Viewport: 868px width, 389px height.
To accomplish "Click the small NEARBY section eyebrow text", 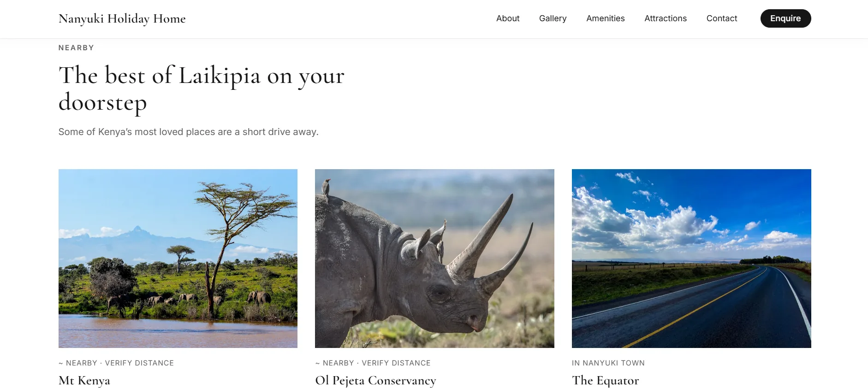I will pos(77,48).
